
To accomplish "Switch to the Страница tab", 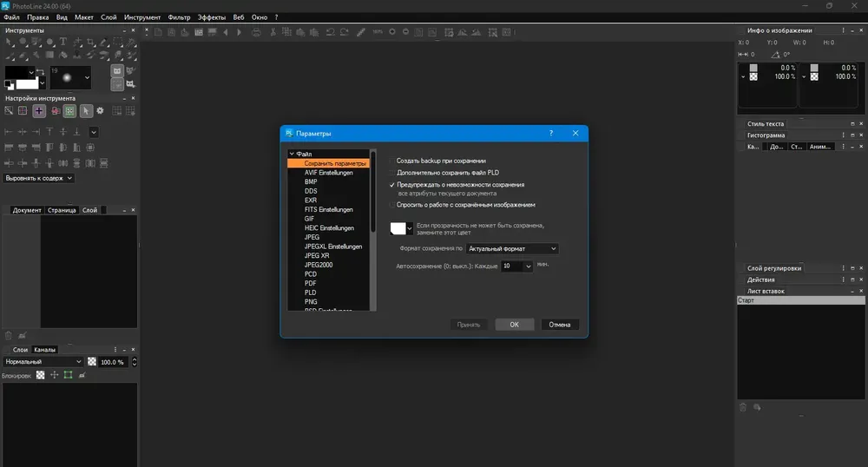I will [62, 210].
